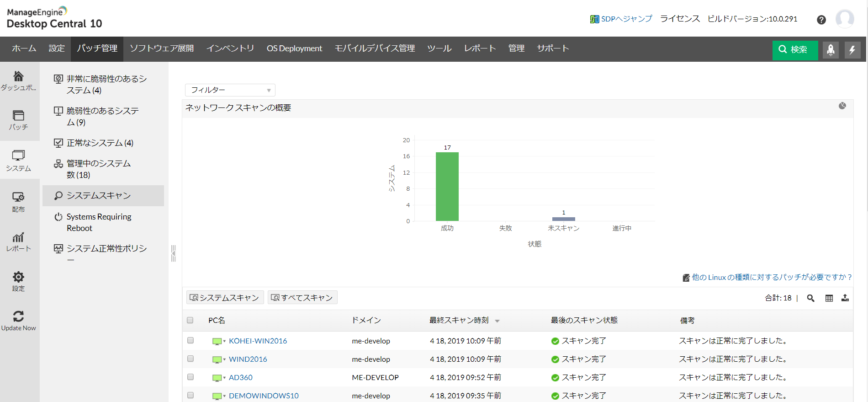This screenshot has height=402, width=868.
Task: Click Update Now in left sidebar
Action: click(x=18, y=321)
